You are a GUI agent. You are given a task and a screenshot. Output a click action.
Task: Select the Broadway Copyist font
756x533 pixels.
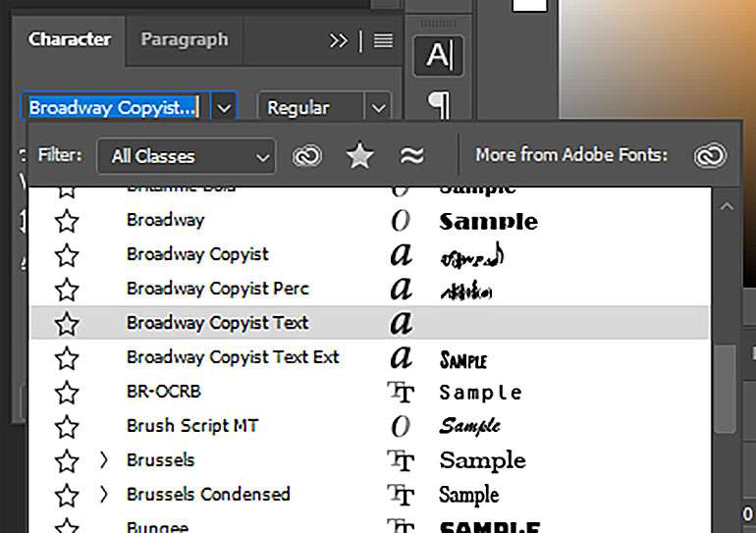click(x=197, y=254)
